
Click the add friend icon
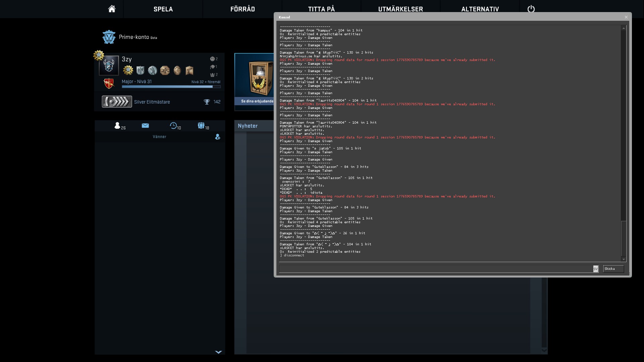218,137
